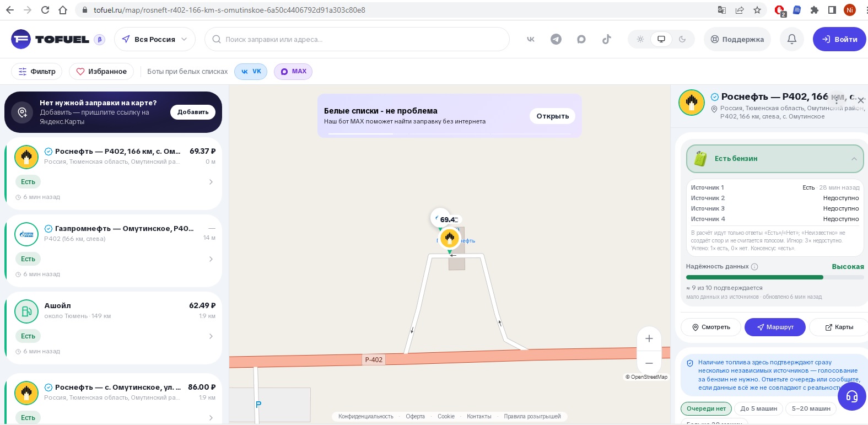The width and height of the screenshot is (868, 425).
Task: Click the share page icon in address bar
Action: click(x=740, y=10)
